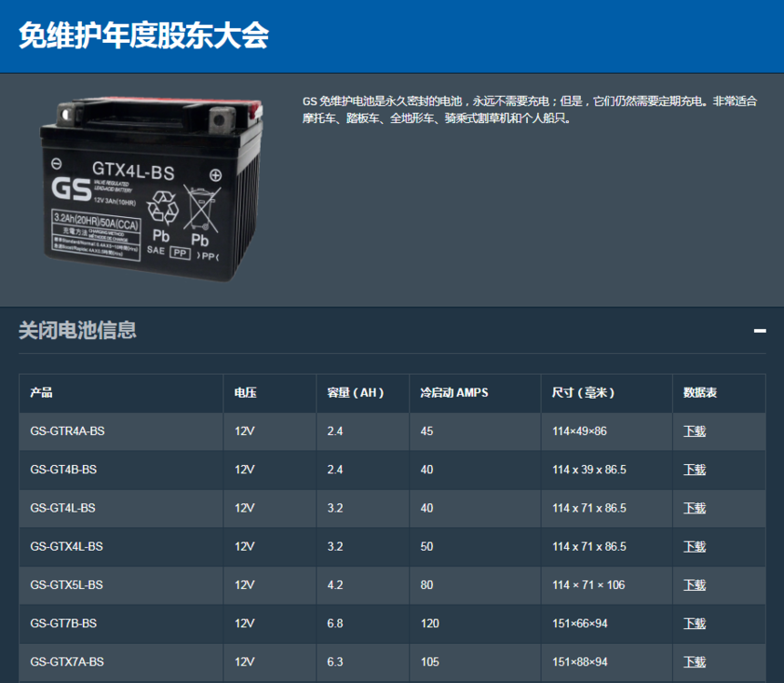Screen dimensions: 784x683
Task: Click cold cranking value 120
Action: pos(429,624)
